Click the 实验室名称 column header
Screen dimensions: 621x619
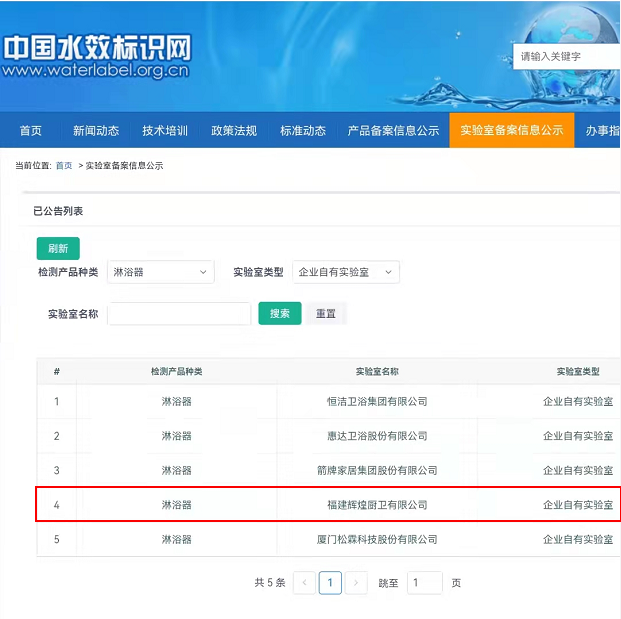click(377, 371)
